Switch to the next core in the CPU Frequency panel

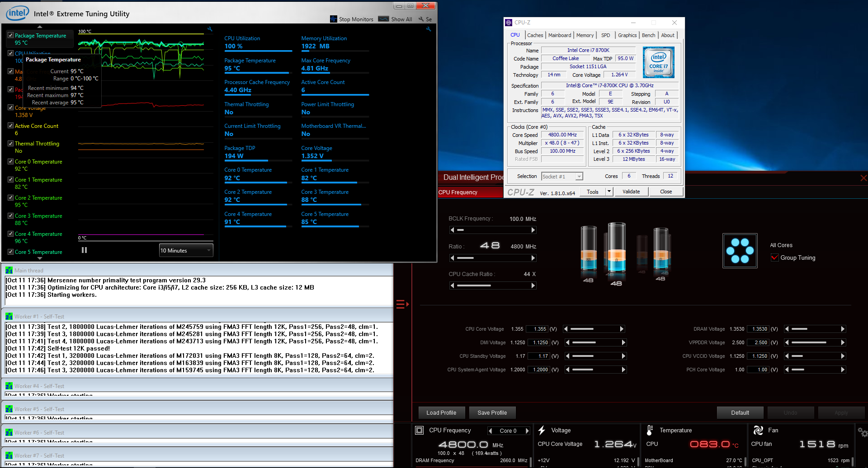pyautogui.click(x=527, y=431)
